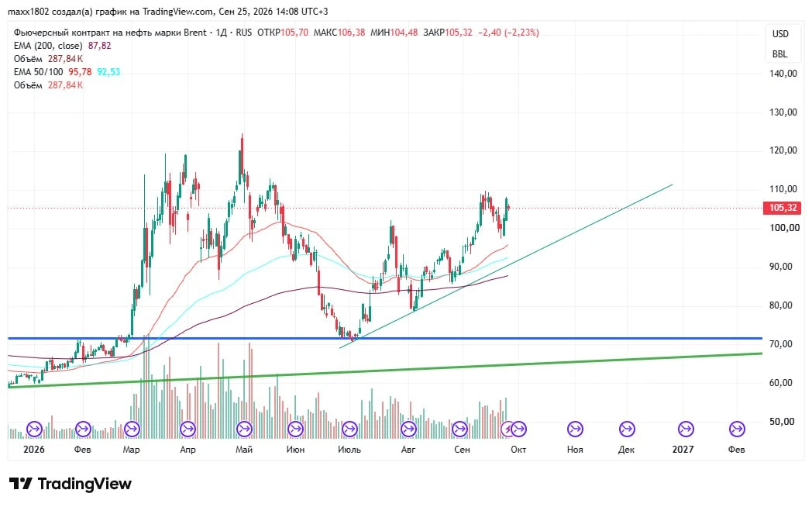Click the 90,00 price axis label
Viewport: 812px width, 507px height.
point(781,266)
